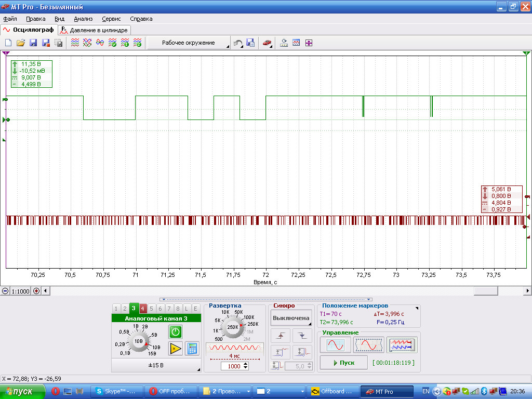Click the 1000 sweep value field

point(234,366)
